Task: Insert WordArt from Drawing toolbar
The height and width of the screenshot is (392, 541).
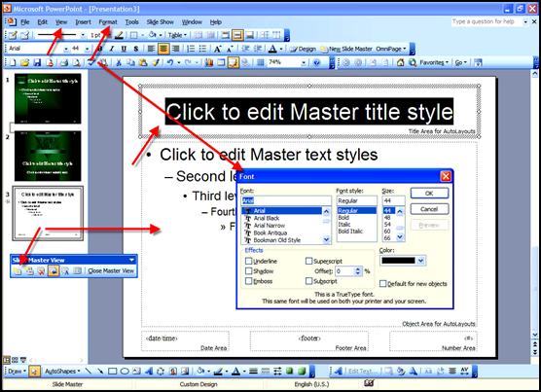Action: (x=149, y=372)
